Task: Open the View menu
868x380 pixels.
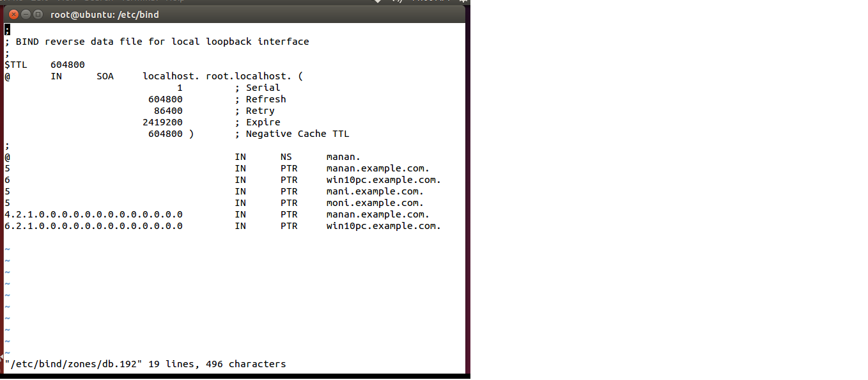Action: [x=66, y=1]
